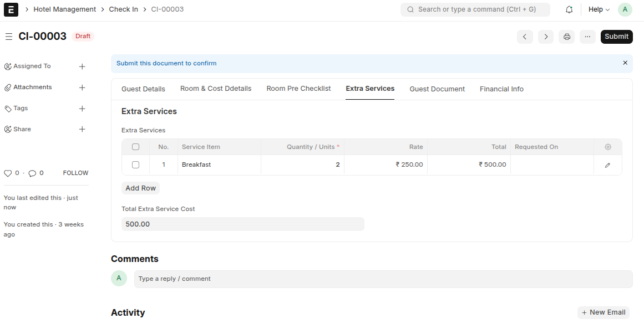Open the Help dropdown
This screenshot has height=329, width=644.
(x=599, y=9)
